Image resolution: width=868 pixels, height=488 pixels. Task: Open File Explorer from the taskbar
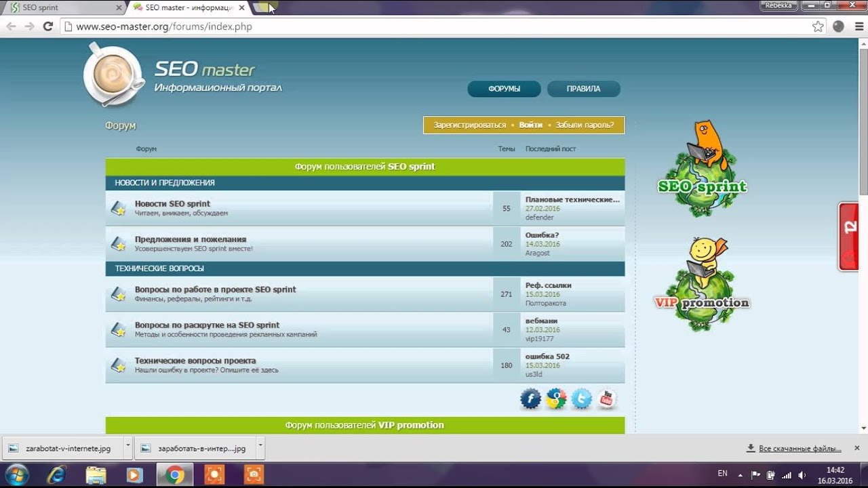(x=96, y=475)
